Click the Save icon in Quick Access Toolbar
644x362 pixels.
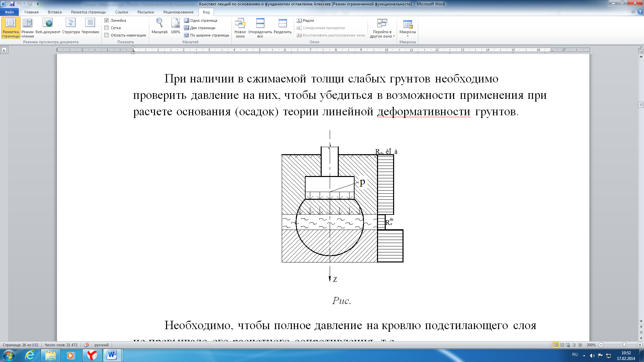[12, 4]
